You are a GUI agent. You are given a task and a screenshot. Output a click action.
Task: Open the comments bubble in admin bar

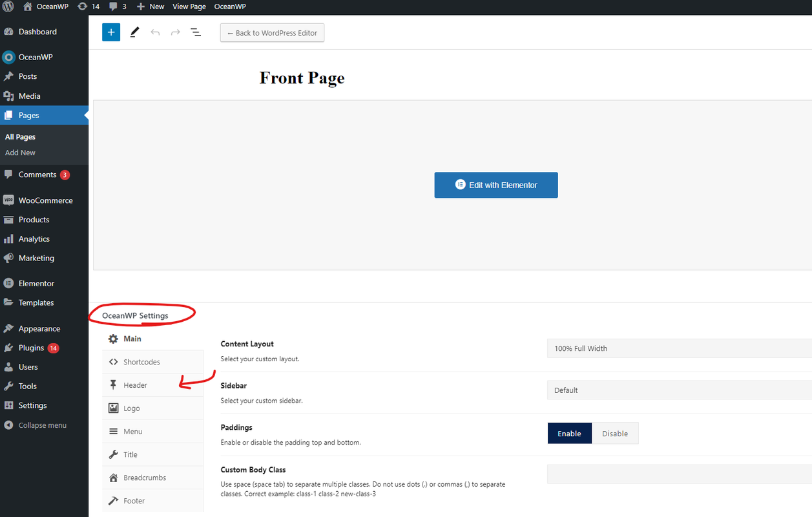118,6
